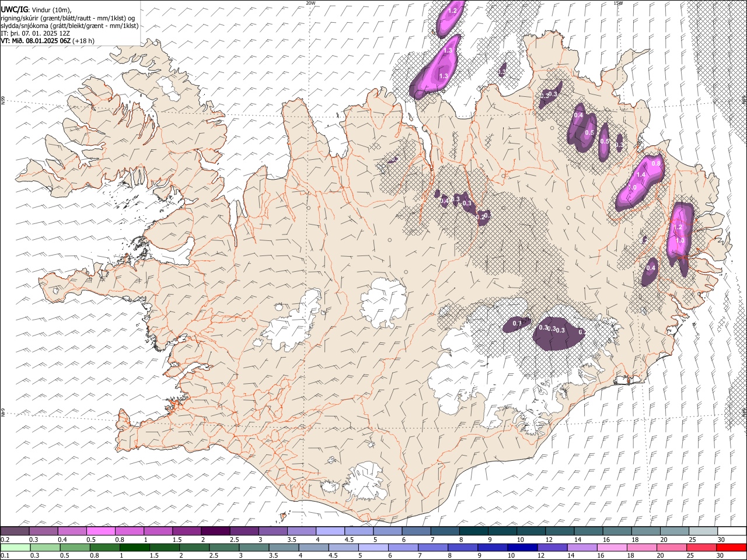The height and width of the screenshot is (560, 747).
Task: Click the '0.2' label in upper legend row
Action: [x=5, y=540]
